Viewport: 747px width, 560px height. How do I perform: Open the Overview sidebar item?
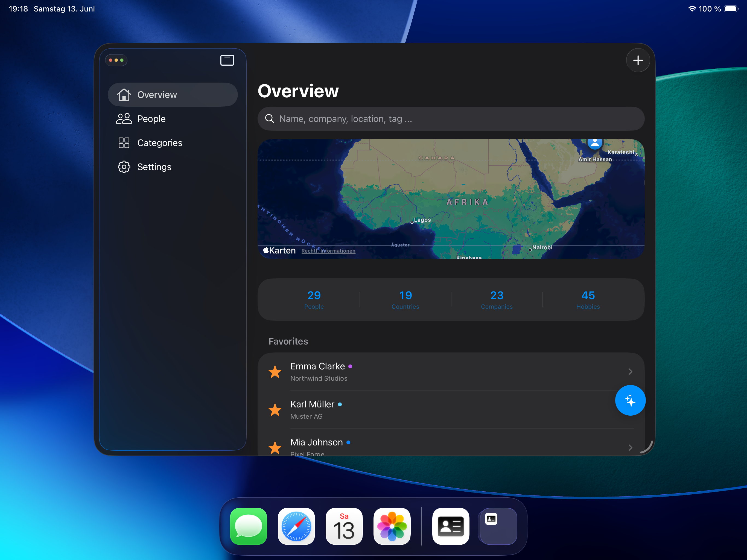[173, 95]
